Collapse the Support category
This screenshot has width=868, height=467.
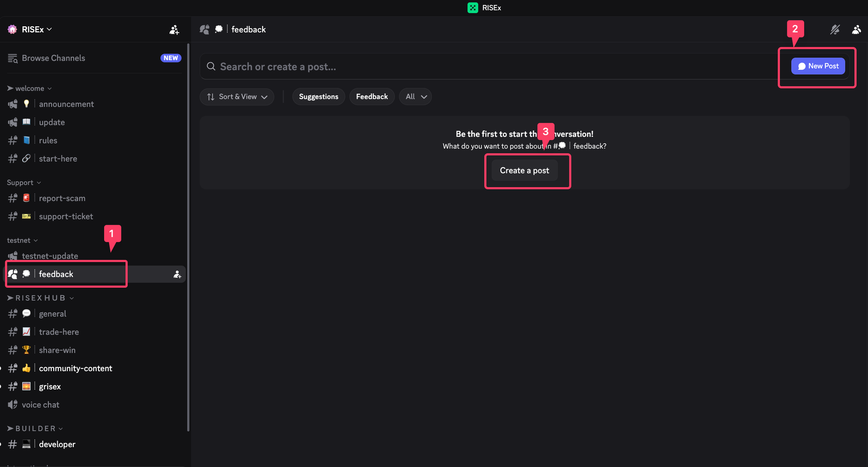tap(23, 183)
